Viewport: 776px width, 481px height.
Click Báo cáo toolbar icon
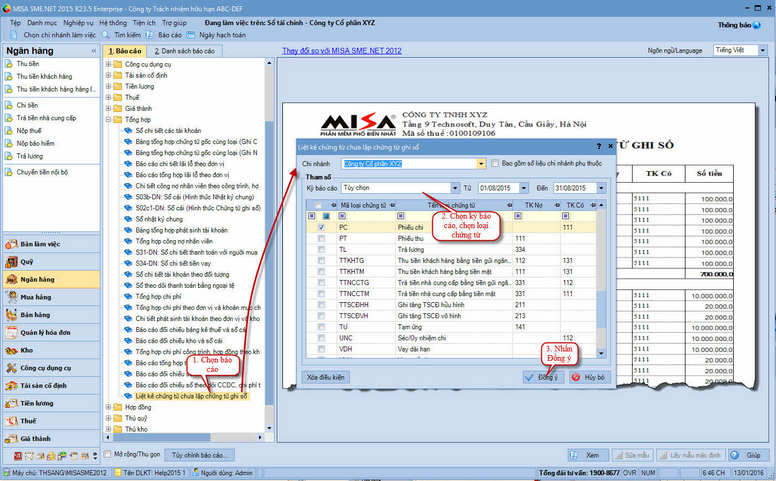point(149,35)
